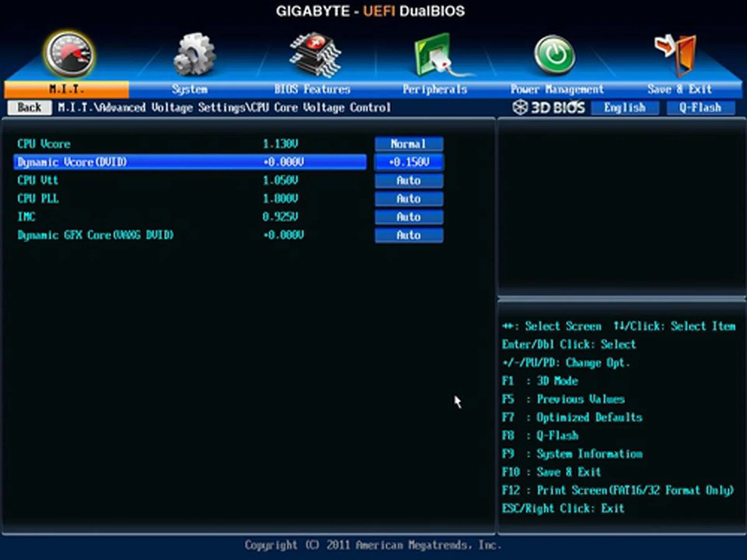Open the CPU Vcore Normal option
Viewport: 747px width, 560px height.
coord(409,144)
